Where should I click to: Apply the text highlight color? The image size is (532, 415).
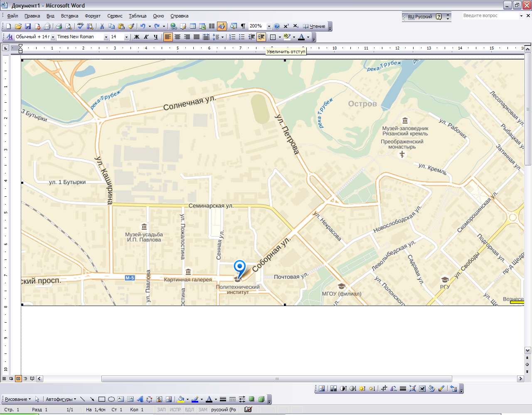287,37
